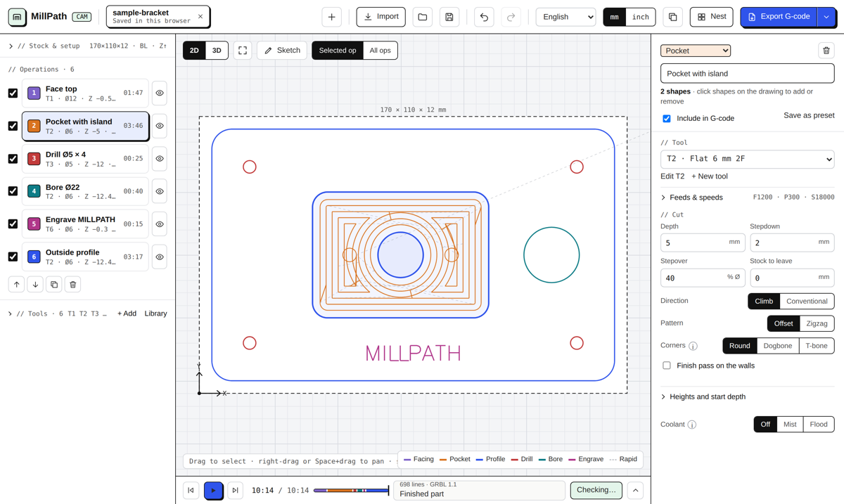Switch units to inch
The width and height of the screenshot is (844, 504).
(x=641, y=17)
